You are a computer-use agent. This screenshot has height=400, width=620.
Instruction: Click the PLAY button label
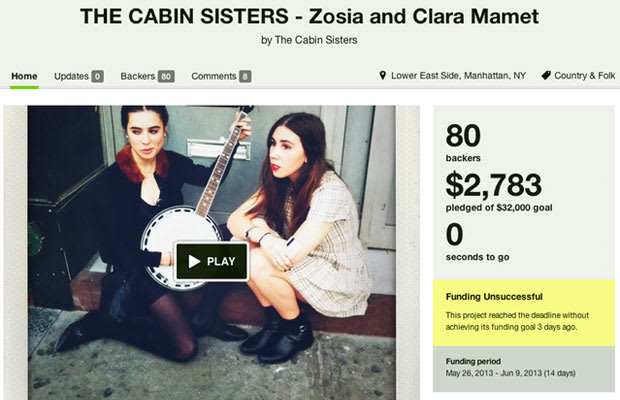[221, 261]
